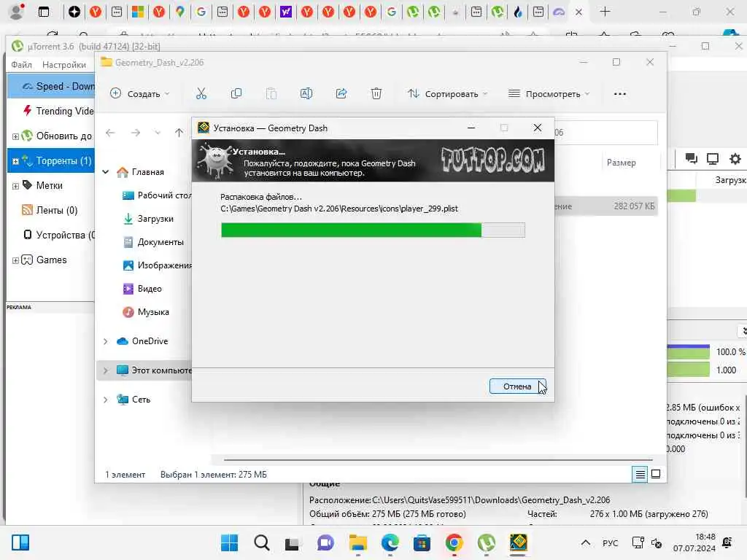Switch Explorer to details view icon
The height and width of the screenshot is (560, 747).
(640, 474)
